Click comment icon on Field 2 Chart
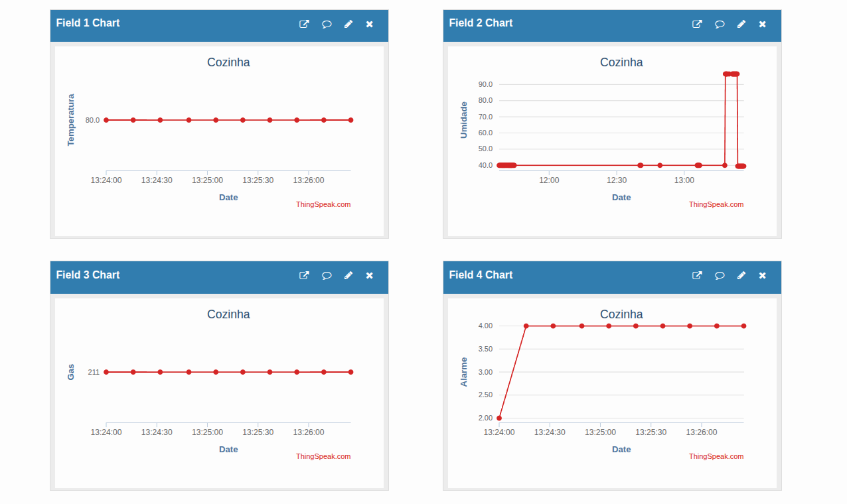This screenshot has width=847, height=504. (720, 24)
